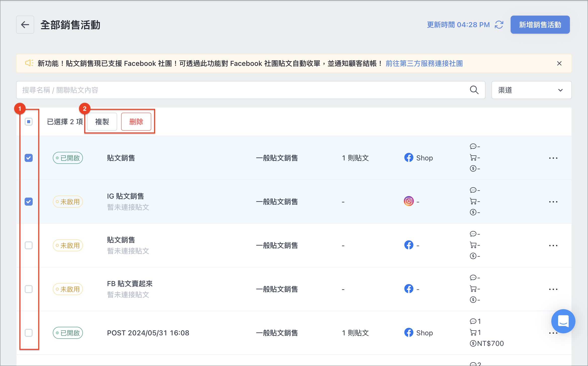588x366 pixels.
Task: Click revenue icon in FB 貼文賣起來 row
Action: (473, 300)
